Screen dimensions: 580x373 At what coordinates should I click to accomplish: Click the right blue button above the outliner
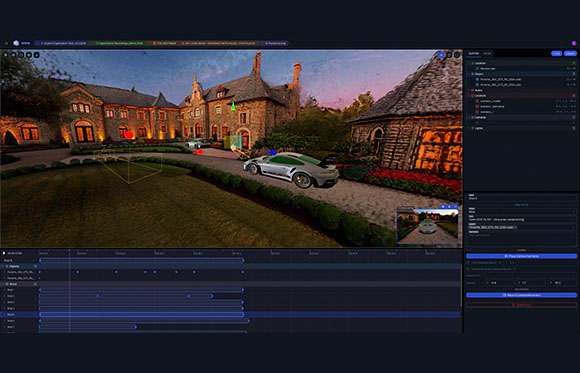coord(570,54)
